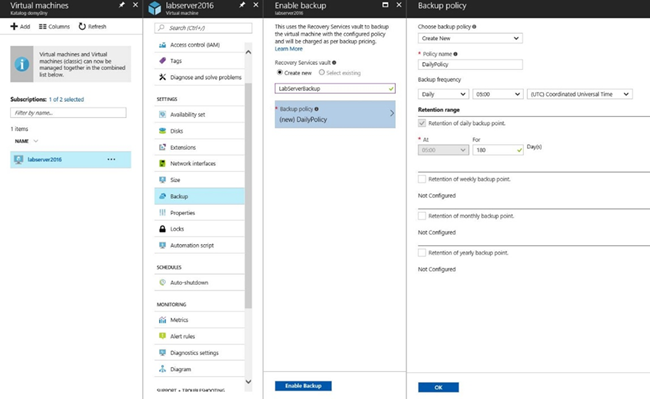The width and height of the screenshot is (650, 399).
Task: Enable retention of weekly backup point
Action: [x=422, y=179]
